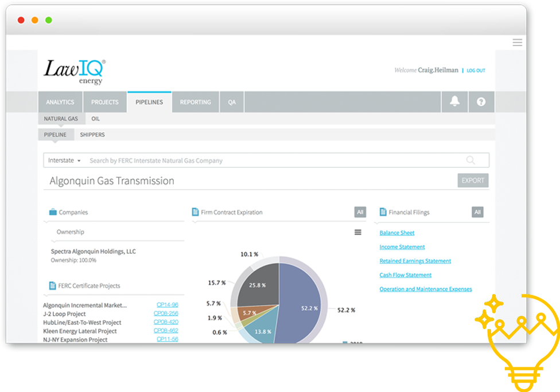Click the green window maximize dot

click(49, 20)
